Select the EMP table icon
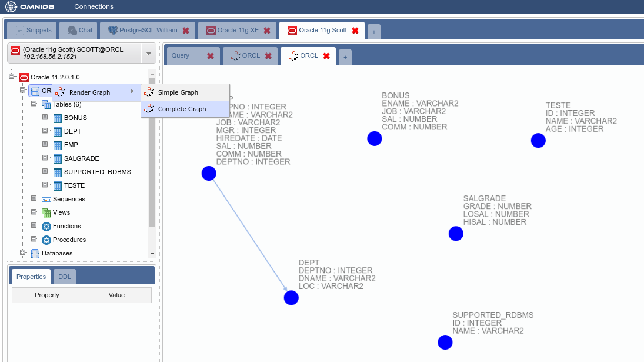The width and height of the screenshot is (644, 362). pyautogui.click(x=58, y=145)
